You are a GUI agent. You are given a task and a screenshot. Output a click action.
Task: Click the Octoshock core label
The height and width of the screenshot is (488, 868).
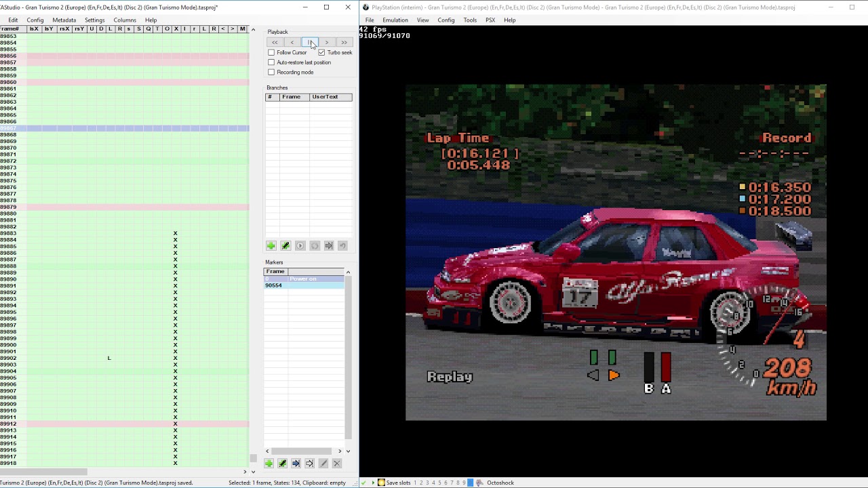[500, 483]
